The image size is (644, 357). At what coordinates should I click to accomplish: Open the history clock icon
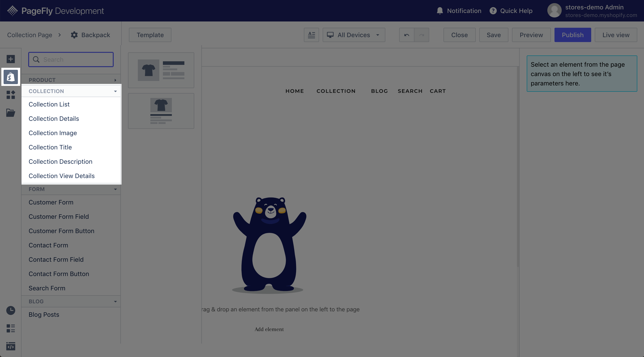(11, 310)
